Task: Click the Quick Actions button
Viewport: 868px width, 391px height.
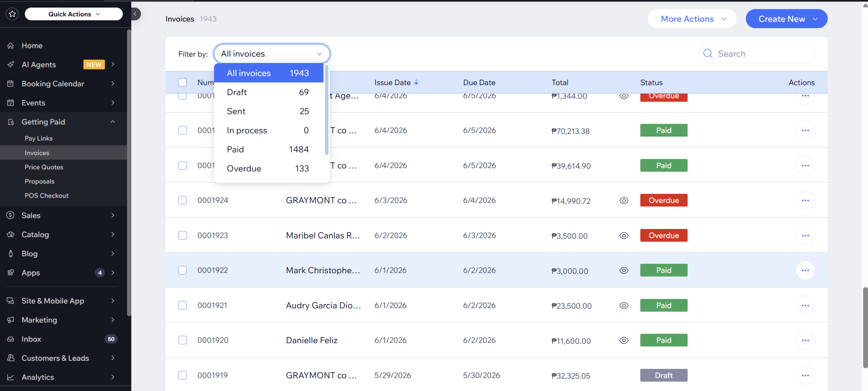Action: click(74, 14)
